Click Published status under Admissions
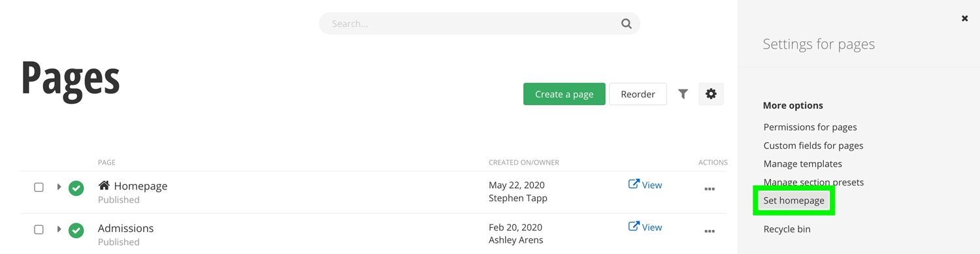This screenshot has width=980, height=254. point(119,242)
